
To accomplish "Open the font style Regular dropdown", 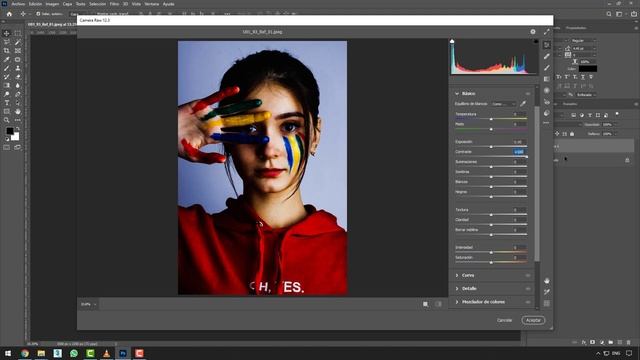I will [584, 41].
